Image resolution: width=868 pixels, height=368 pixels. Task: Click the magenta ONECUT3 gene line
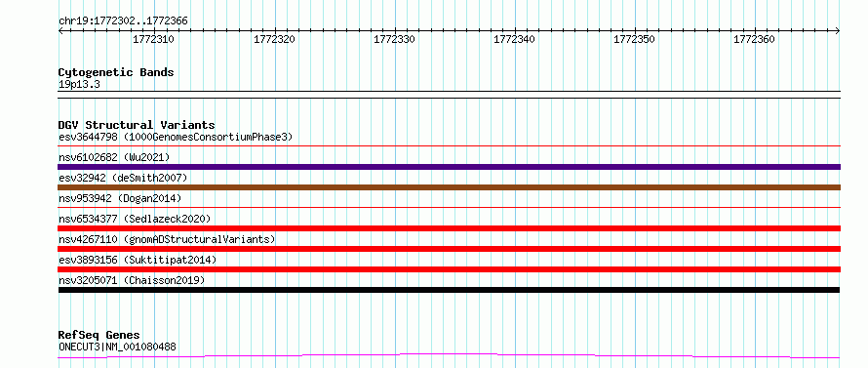449,355
